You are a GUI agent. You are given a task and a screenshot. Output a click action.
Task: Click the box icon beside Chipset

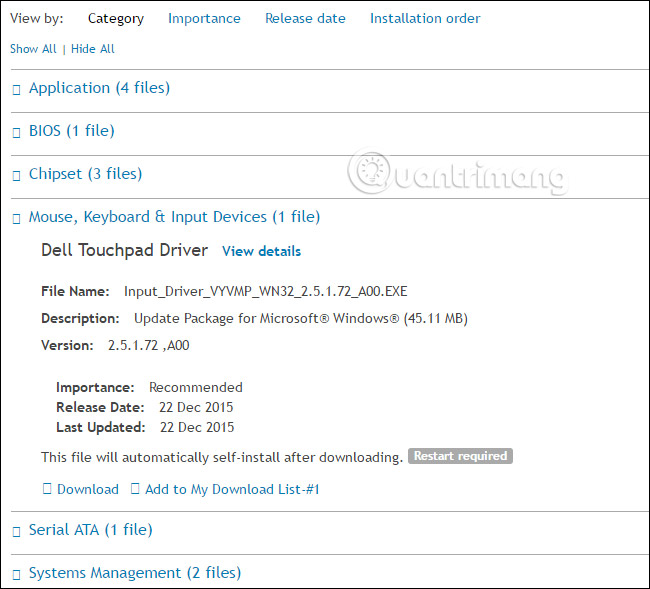tap(17, 176)
